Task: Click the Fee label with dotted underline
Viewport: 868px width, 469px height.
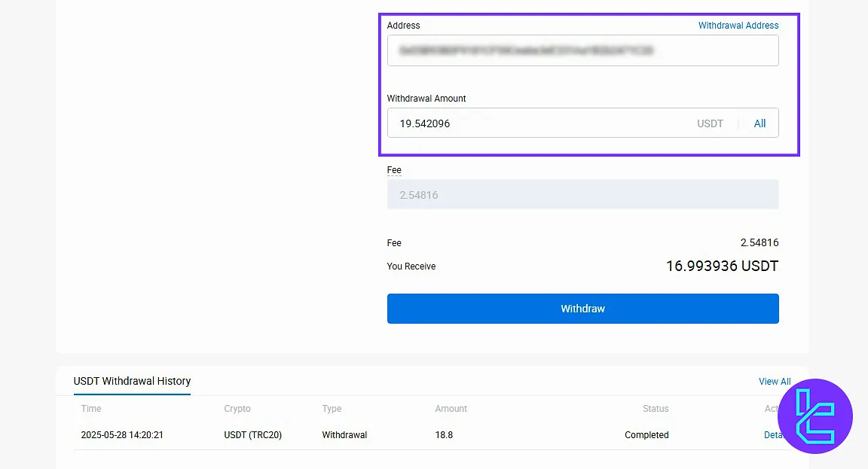Action: (x=394, y=170)
